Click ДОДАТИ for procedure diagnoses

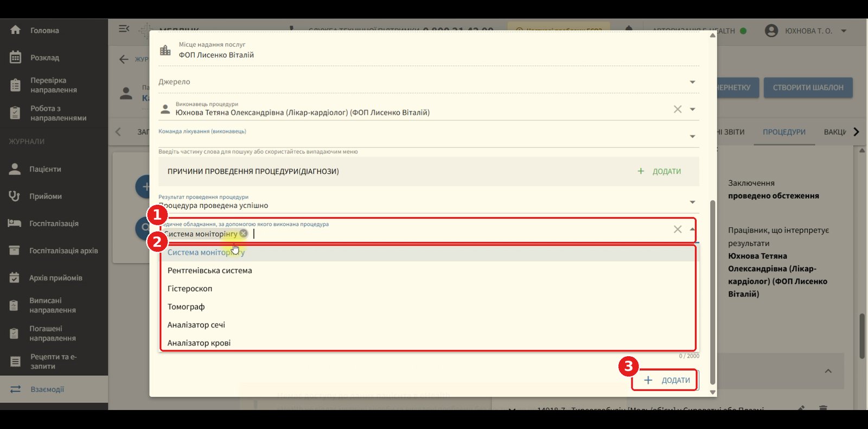(659, 171)
